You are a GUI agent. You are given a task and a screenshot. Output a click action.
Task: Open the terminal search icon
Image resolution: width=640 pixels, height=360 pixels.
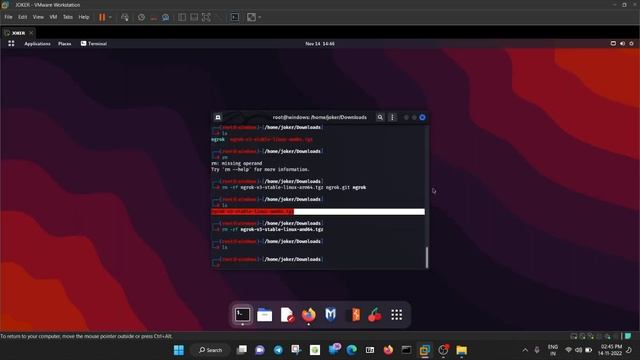tap(380, 118)
